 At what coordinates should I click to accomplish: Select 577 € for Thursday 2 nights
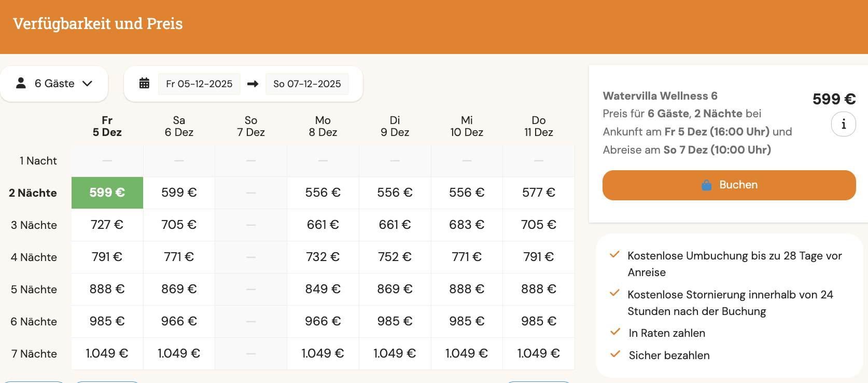538,193
